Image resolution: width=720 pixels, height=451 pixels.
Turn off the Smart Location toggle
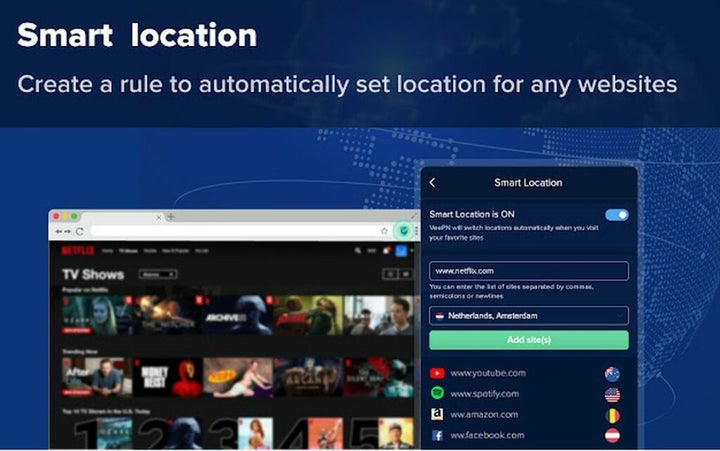click(616, 214)
